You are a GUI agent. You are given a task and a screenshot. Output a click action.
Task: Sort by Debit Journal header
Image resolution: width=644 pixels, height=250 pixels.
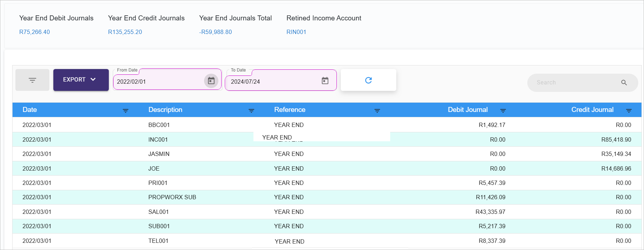tap(468, 110)
